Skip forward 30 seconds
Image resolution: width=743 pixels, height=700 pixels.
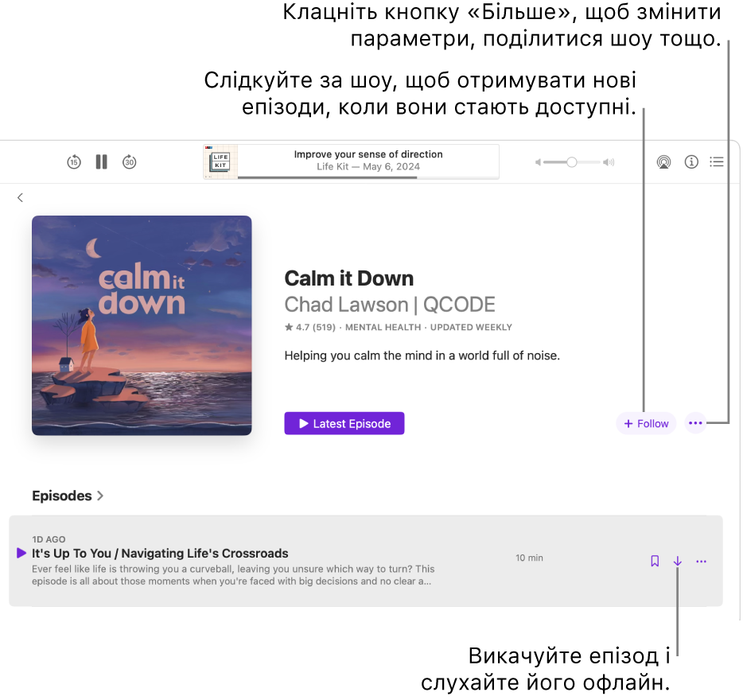point(130,162)
